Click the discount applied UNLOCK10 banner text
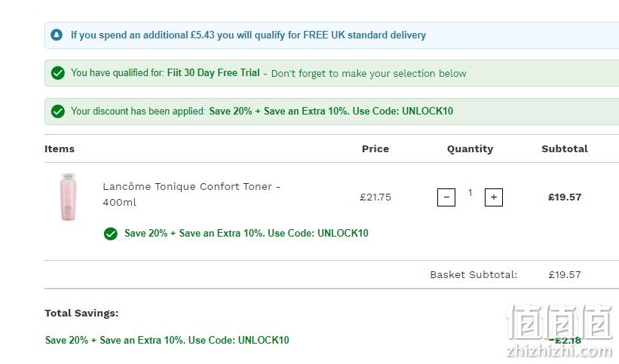 (331, 111)
